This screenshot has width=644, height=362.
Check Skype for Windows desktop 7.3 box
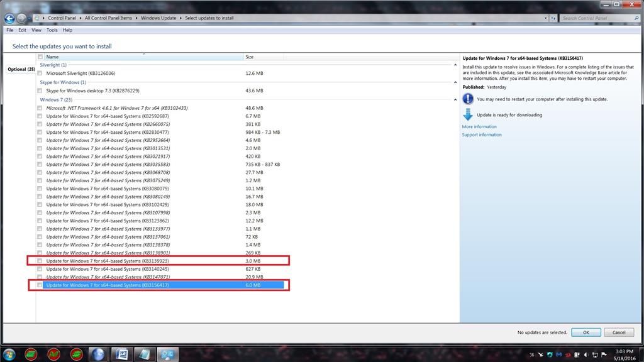point(40,90)
